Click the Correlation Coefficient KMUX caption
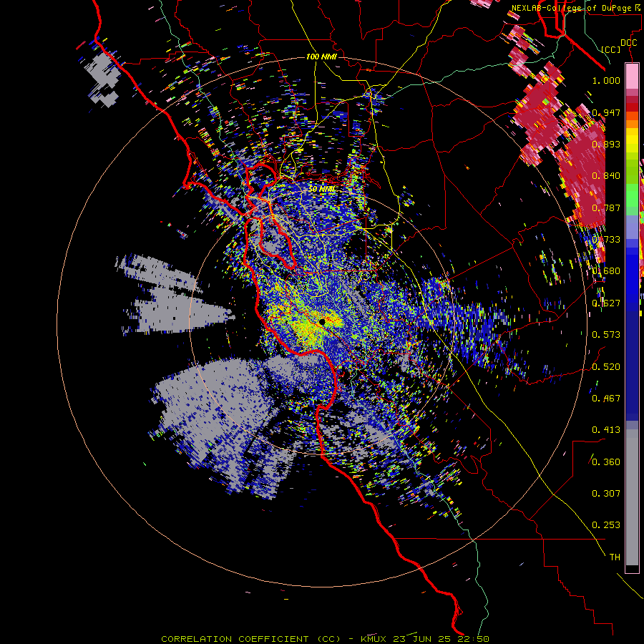This screenshot has height=644, width=644. click(325, 639)
